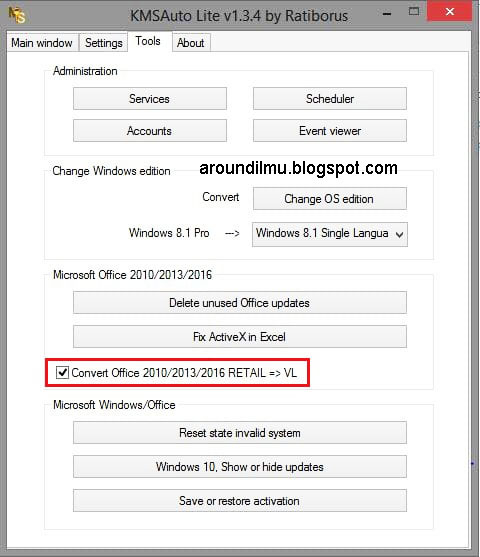This screenshot has width=480, height=557.
Task: Click Save or restore activation button
Action: [240, 501]
